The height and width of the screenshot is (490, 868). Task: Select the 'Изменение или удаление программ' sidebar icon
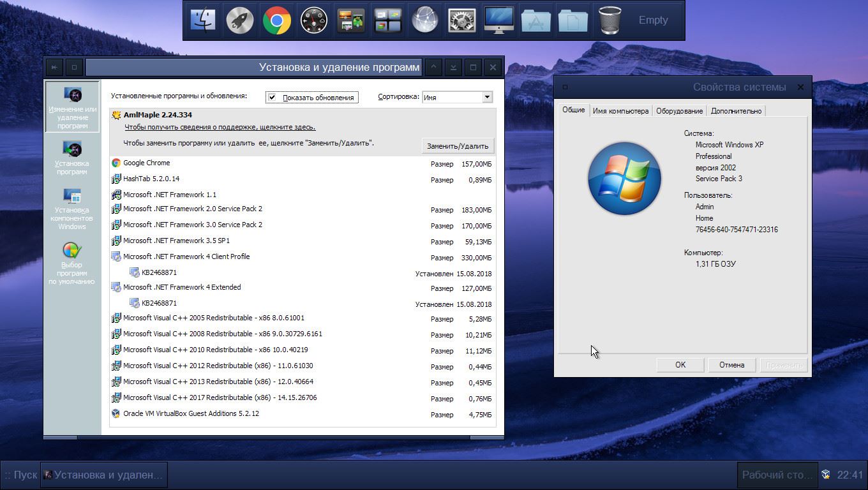72,107
